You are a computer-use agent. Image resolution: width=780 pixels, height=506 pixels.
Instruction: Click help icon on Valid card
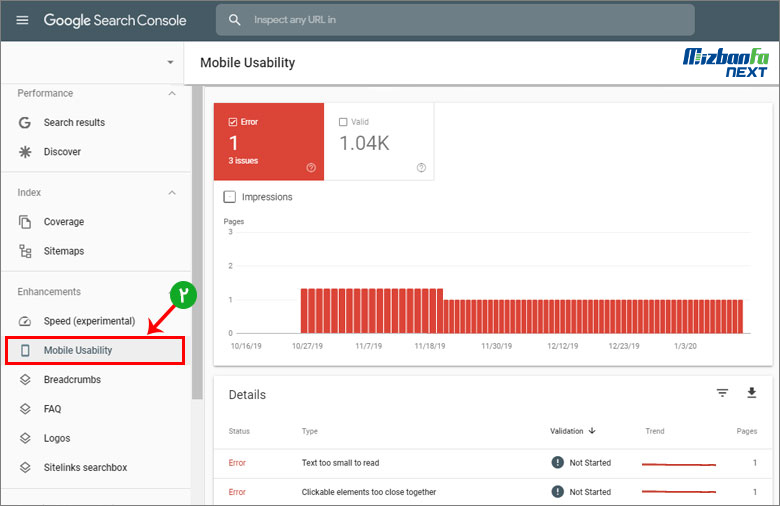click(x=421, y=168)
